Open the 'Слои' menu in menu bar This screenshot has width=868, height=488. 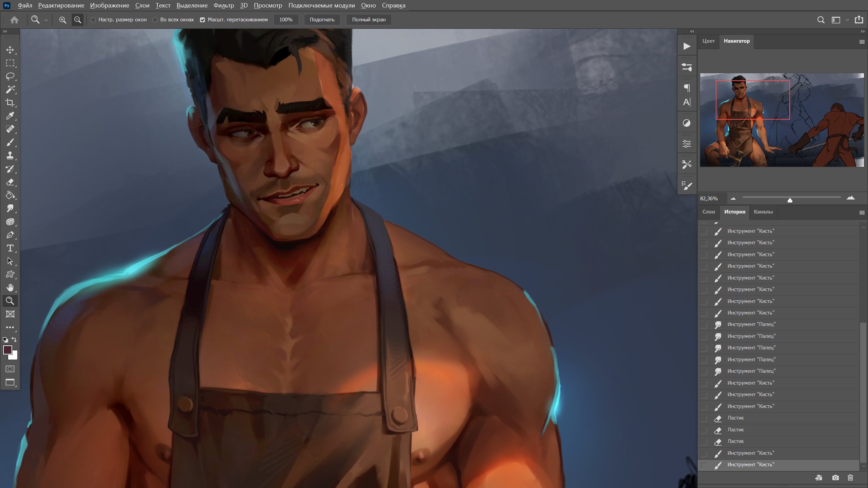[x=142, y=5]
